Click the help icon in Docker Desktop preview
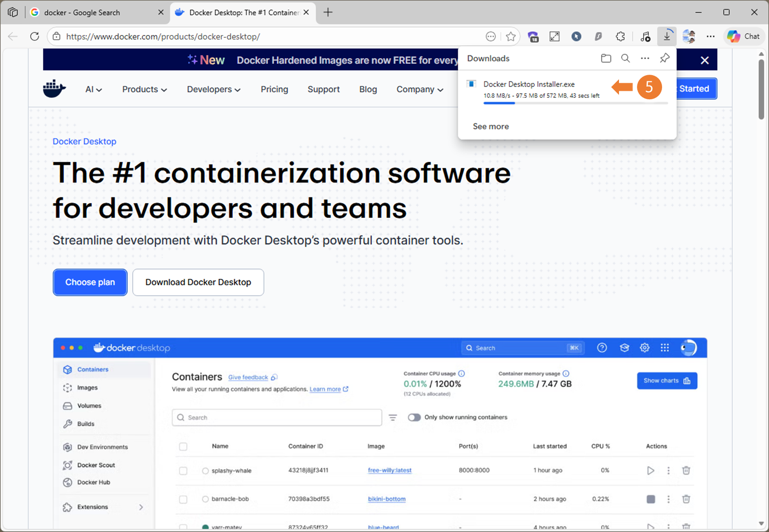 602,348
